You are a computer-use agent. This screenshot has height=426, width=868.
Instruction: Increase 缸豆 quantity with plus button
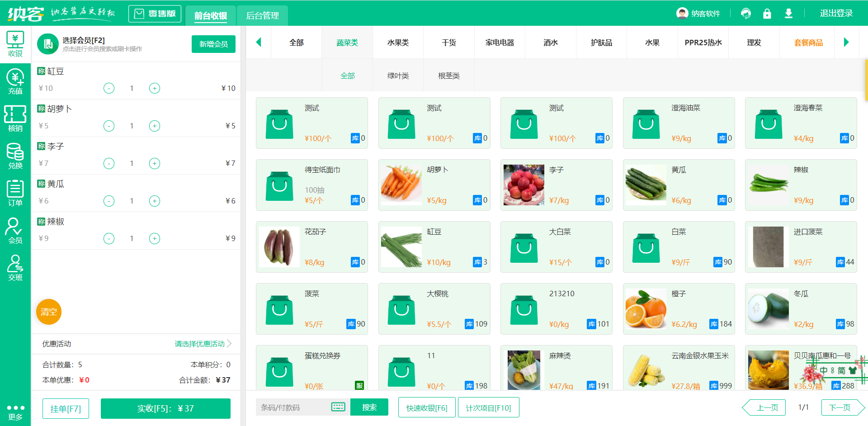[x=155, y=88]
